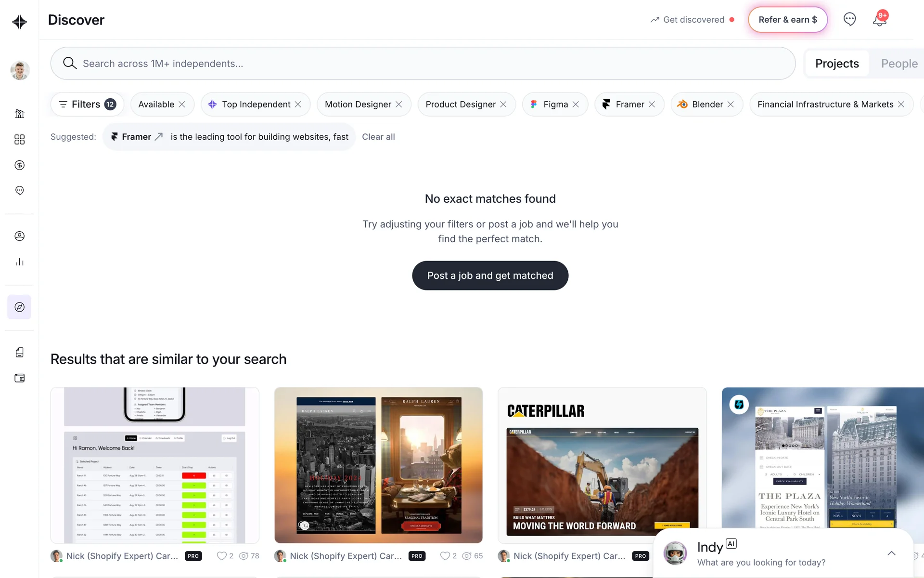This screenshot has width=924, height=578.
Task: Open the analytics bar chart sidebar icon
Action: tap(19, 262)
